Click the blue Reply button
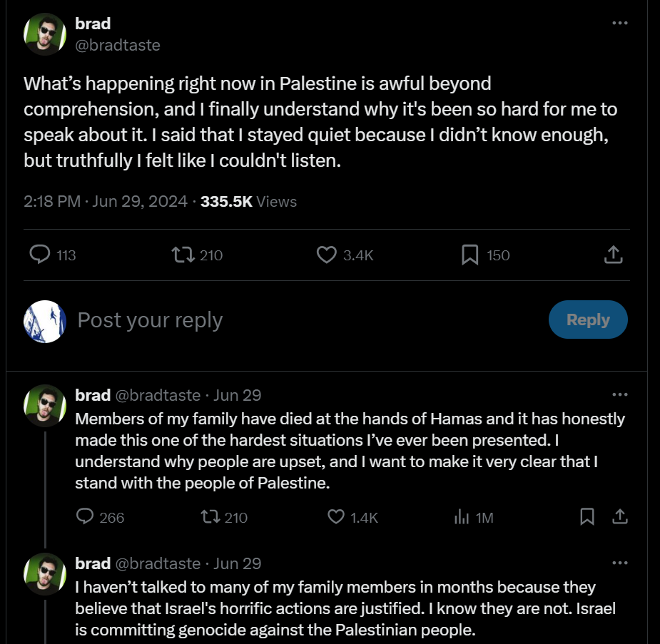 point(588,320)
